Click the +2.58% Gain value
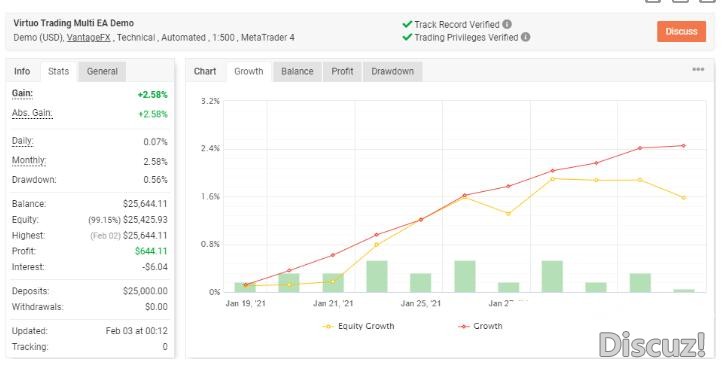This screenshot has height=369, width=722. click(x=152, y=95)
